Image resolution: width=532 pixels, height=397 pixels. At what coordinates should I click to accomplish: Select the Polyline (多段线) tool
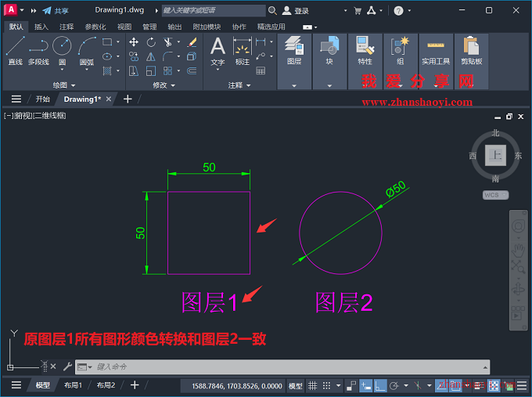[38, 50]
